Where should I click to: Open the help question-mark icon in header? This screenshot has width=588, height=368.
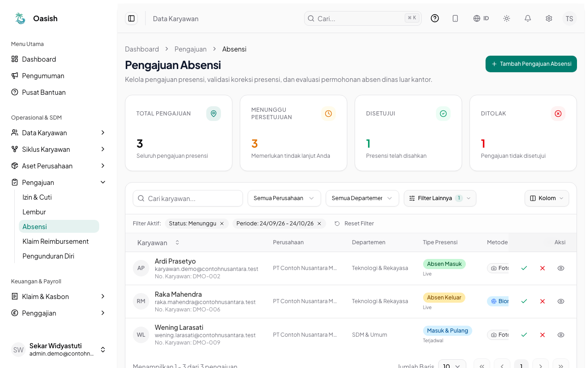click(x=435, y=18)
